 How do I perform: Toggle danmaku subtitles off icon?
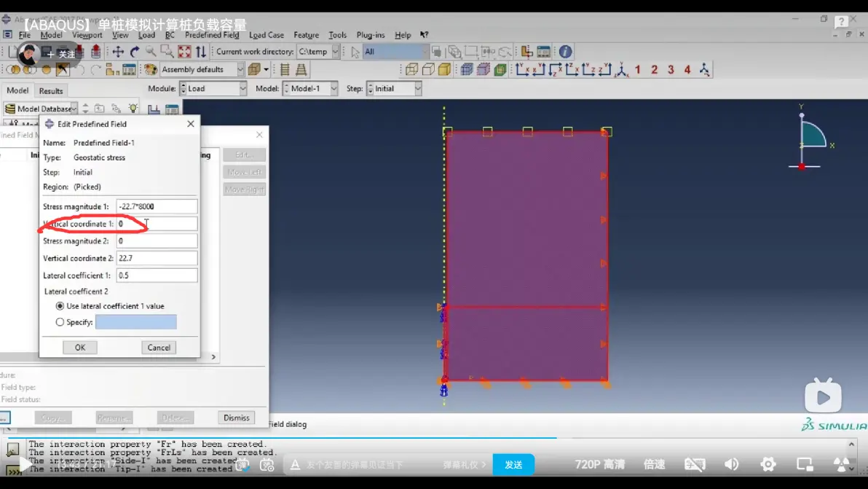point(695,464)
